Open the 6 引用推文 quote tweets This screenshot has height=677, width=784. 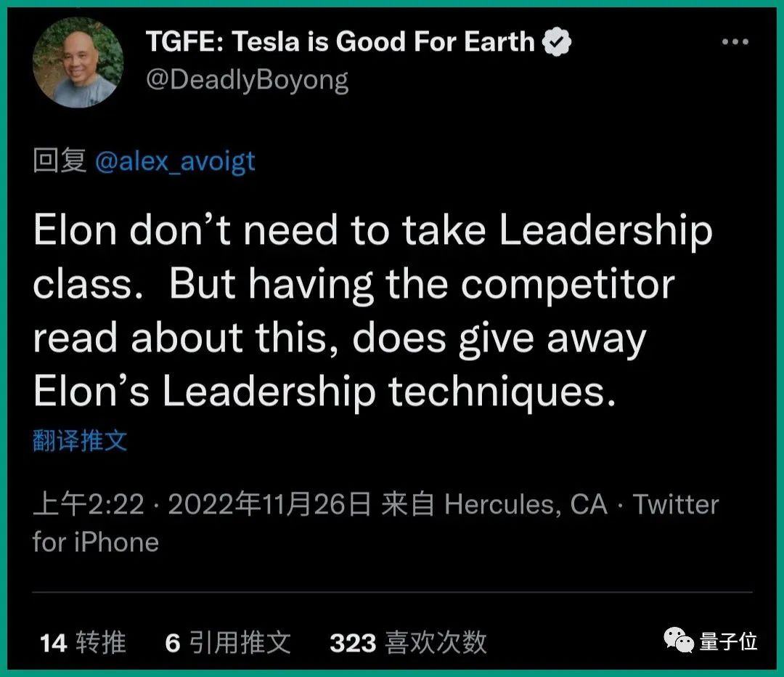[x=228, y=642]
